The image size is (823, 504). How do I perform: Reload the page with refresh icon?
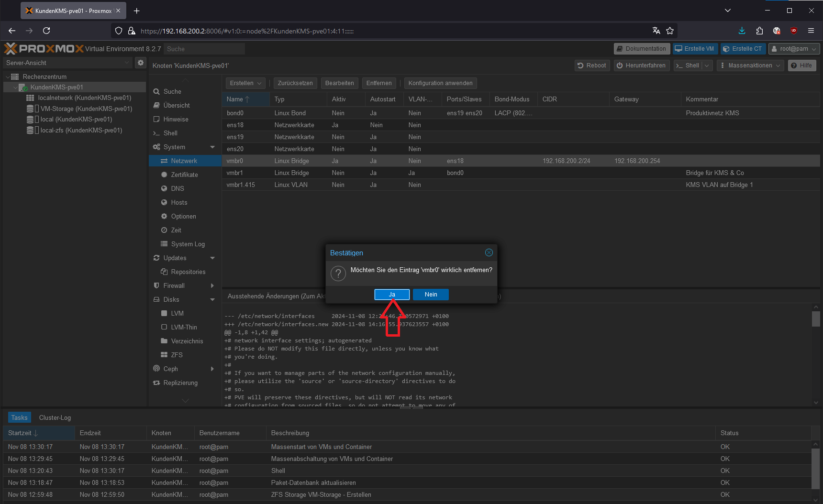(46, 31)
